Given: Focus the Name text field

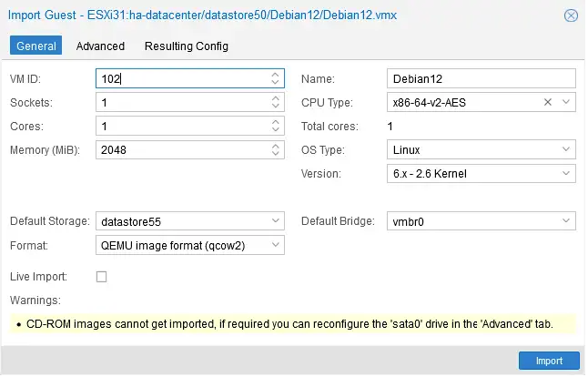Looking at the screenshot, I should [483, 79].
